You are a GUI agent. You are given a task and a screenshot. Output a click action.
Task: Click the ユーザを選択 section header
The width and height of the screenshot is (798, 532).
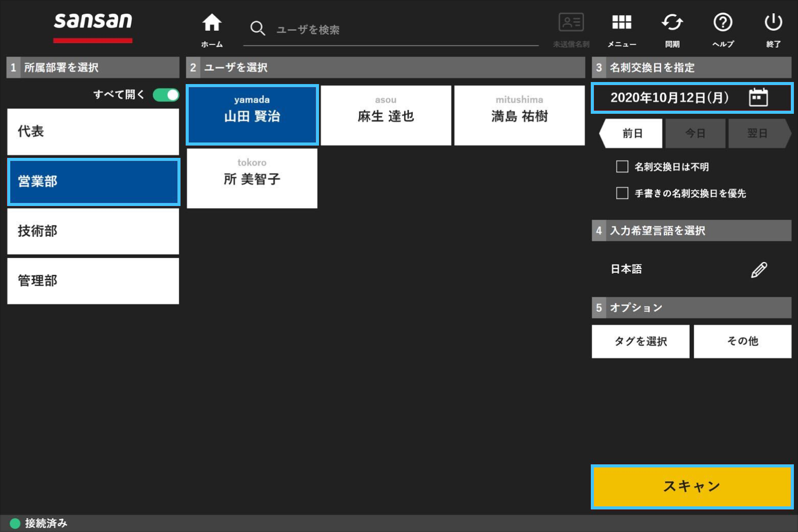pyautogui.click(x=386, y=68)
